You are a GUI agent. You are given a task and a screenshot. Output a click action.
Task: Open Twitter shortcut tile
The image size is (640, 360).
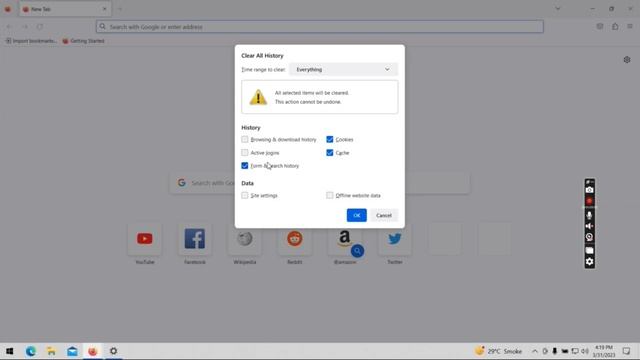395,239
